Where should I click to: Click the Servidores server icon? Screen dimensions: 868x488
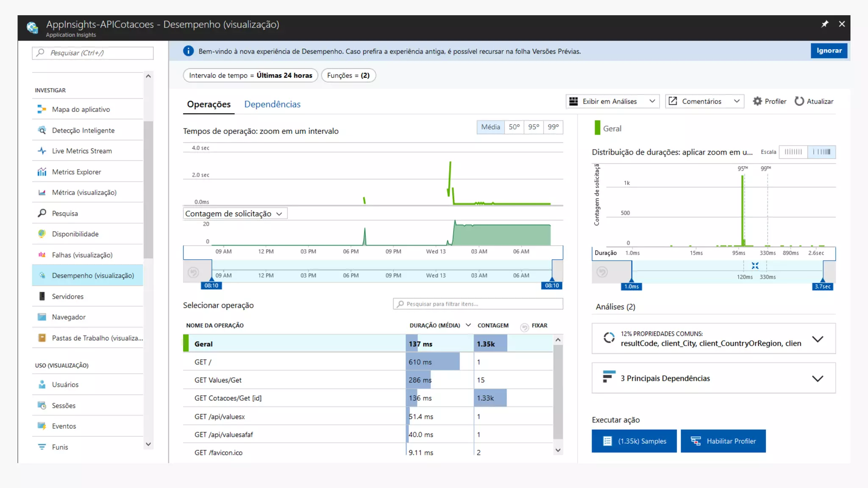[x=42, y=297]
